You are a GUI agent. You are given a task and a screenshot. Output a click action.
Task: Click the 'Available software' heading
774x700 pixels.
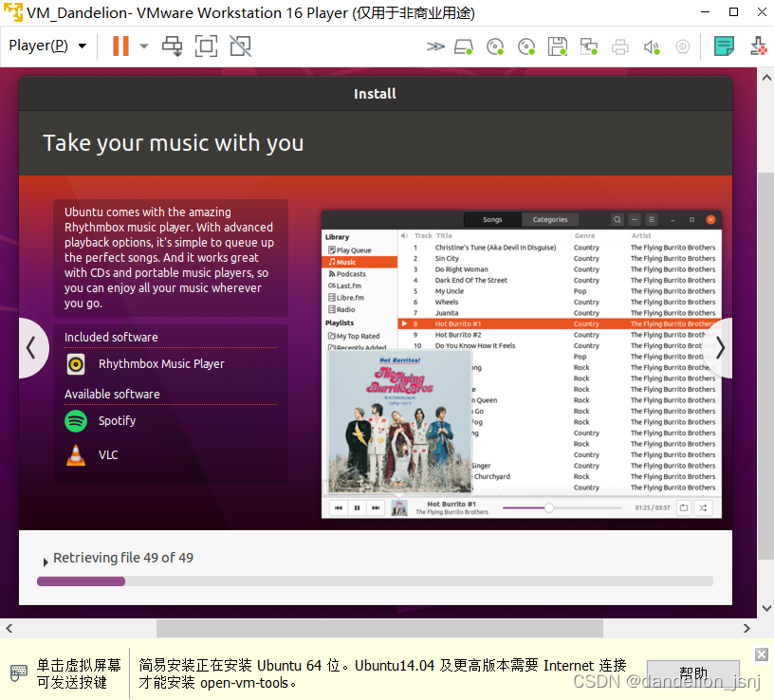pos(112,394)
